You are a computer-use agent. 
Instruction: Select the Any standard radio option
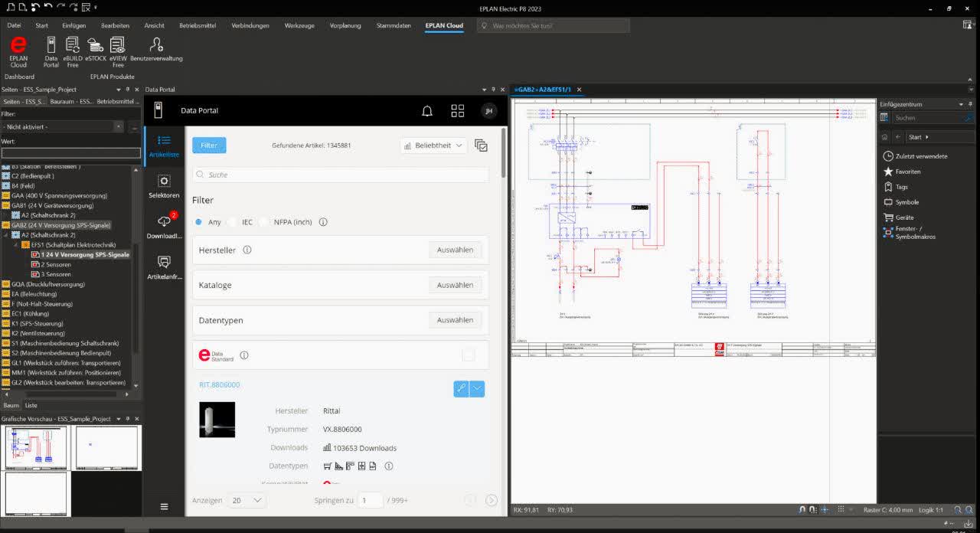pyautogui.click(x=199, y=222)
